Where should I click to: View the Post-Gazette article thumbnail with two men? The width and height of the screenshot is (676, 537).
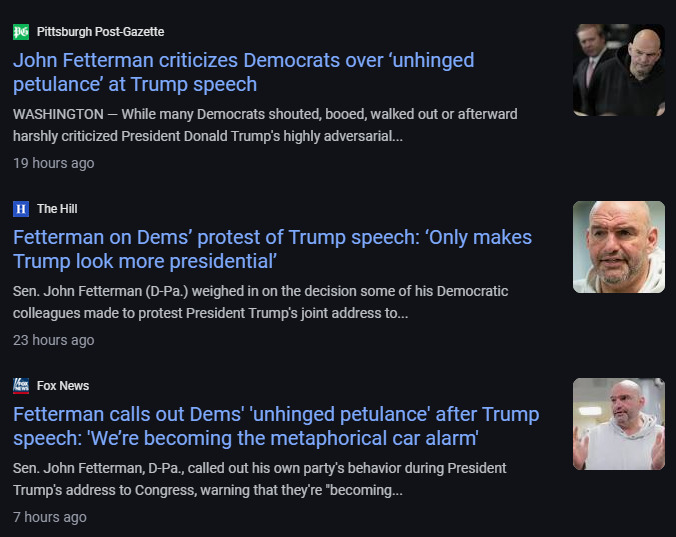pos(619,70)
